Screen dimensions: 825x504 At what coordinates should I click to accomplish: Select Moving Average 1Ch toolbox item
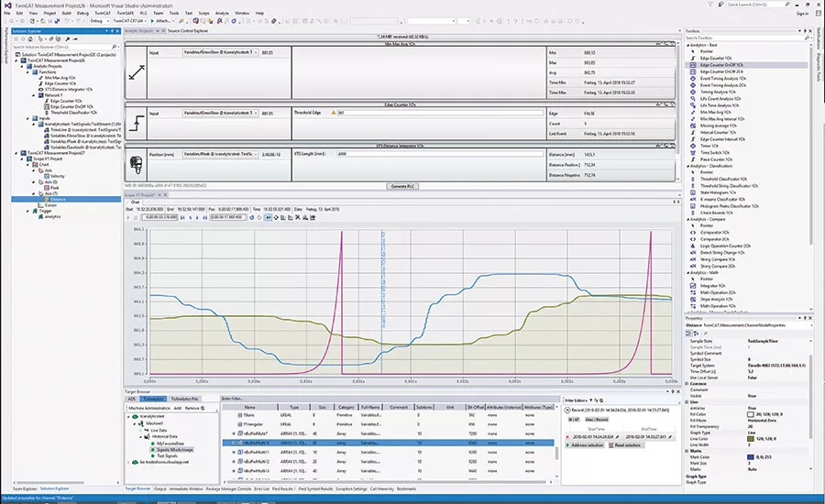pyautogui.click(x=718, y=126)
